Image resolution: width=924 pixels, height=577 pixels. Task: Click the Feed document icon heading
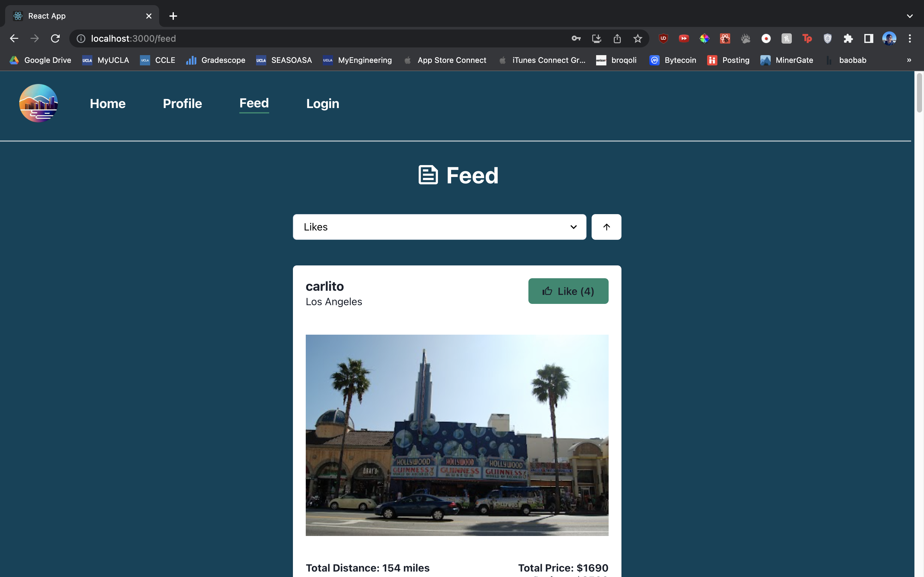click(428, 175)
